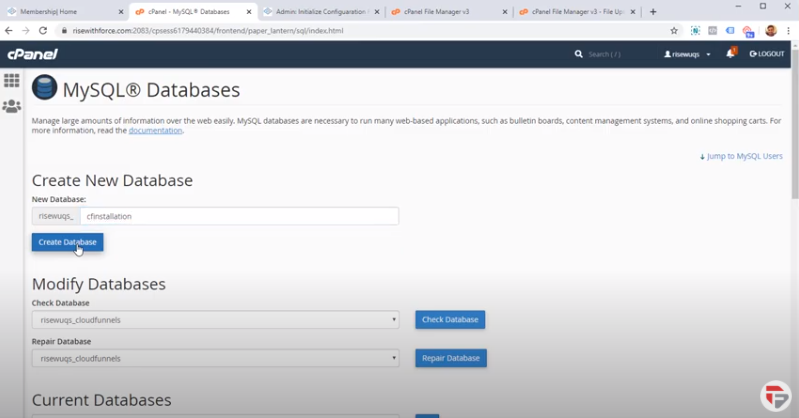799x418 pixels.
Task: Click the browser back arrow
Action: 10,31
